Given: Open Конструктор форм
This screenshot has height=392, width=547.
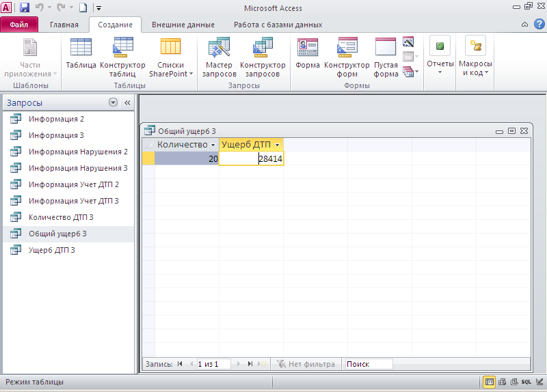Looking at the screenshot, I should (347, 57).
